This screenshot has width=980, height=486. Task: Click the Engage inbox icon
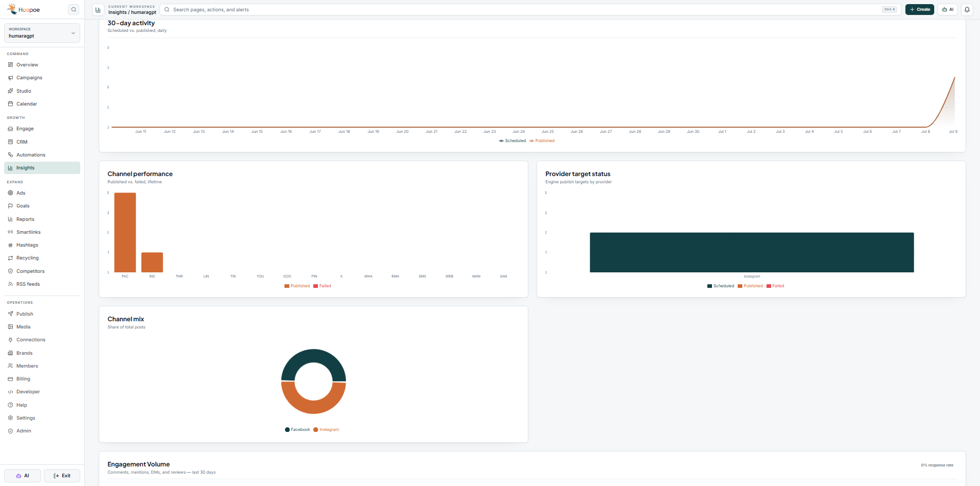[10, 129]
